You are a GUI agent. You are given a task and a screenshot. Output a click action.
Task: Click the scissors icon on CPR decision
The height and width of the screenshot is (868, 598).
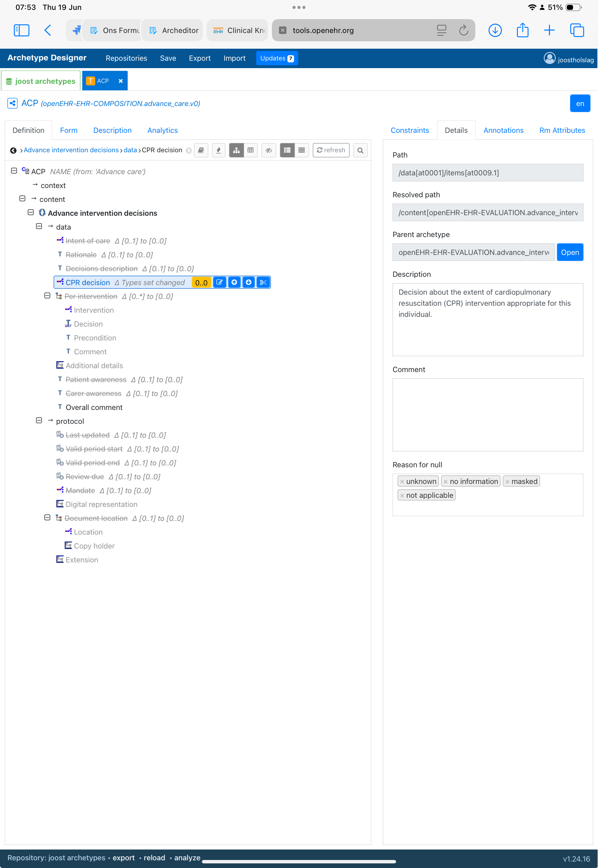pos(263,282)
